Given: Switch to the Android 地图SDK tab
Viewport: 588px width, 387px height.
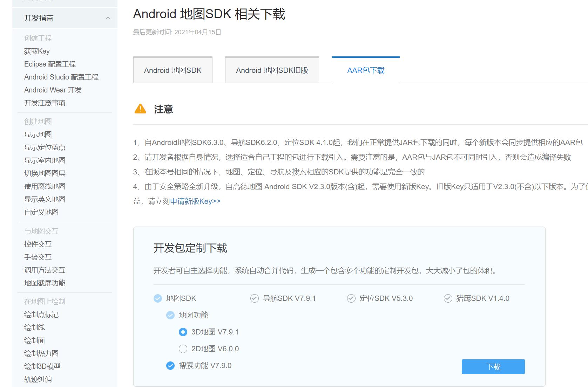Looking at the screenshot, I should tap(173, 70).
